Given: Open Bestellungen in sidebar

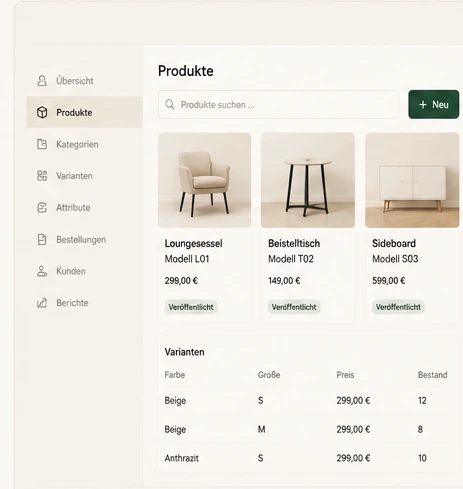Looking at the screenshot, I should coord(85,239).
